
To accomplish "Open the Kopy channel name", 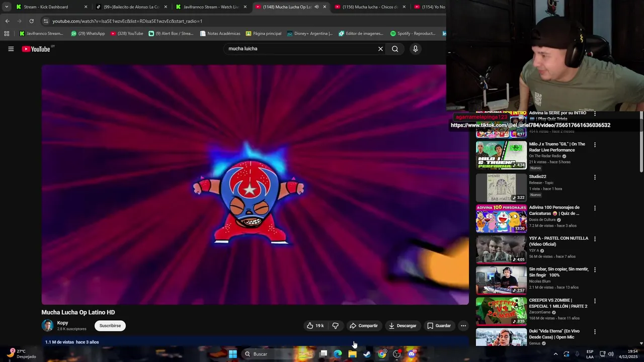I will pos(62,323).
